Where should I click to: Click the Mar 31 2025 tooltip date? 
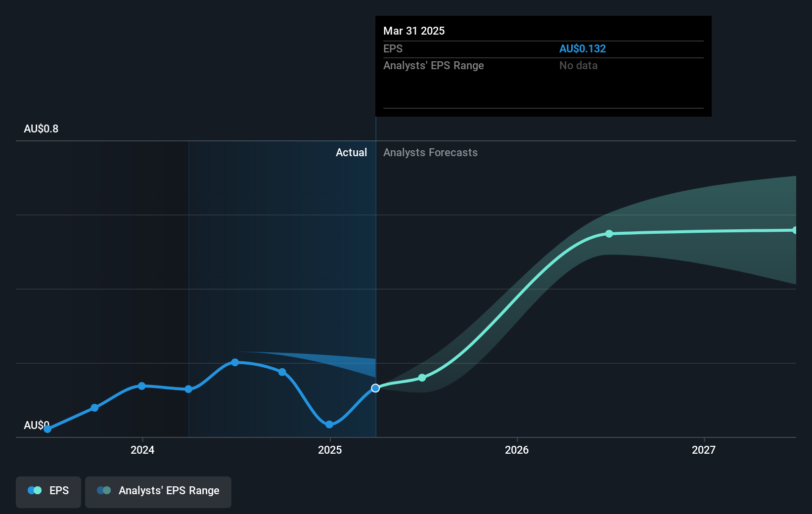414,31
